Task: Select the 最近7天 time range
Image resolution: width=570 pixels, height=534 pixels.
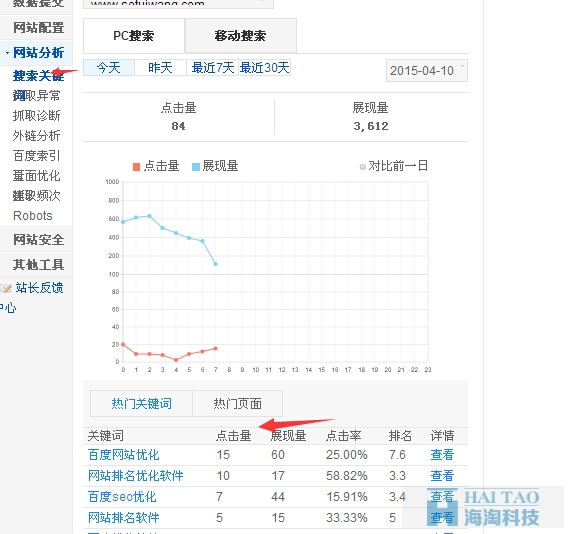Action: pyautogui.click(x=213, y=68)
